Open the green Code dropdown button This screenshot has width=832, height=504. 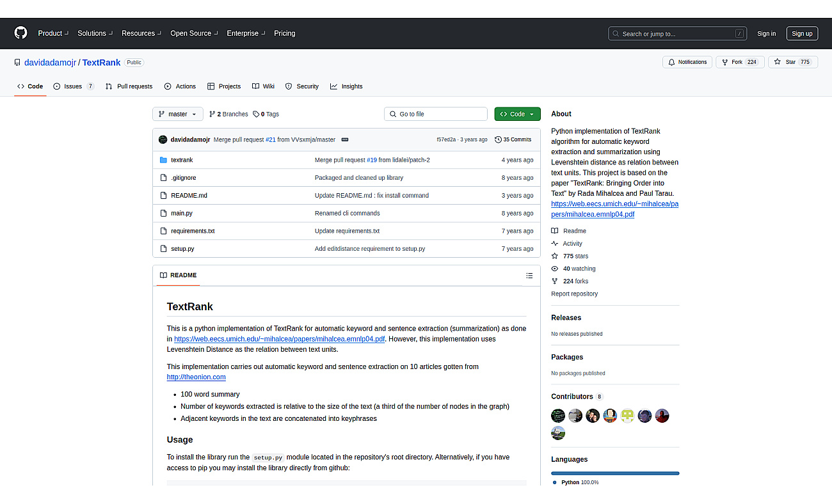coord(517,114)
